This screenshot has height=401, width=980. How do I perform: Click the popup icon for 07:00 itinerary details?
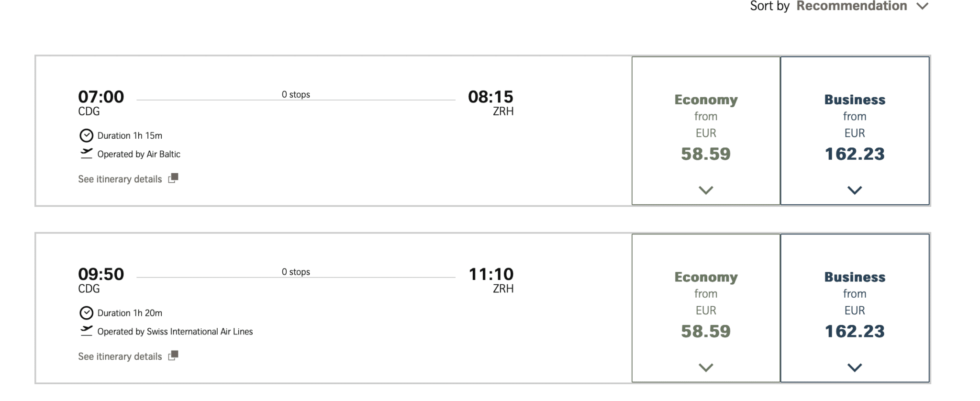click(173, 178)
